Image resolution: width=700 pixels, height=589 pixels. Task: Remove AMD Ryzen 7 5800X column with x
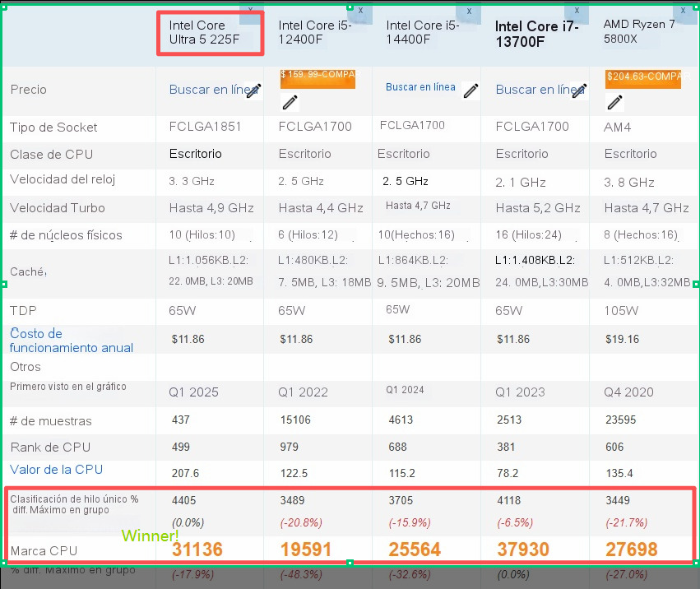683,10
